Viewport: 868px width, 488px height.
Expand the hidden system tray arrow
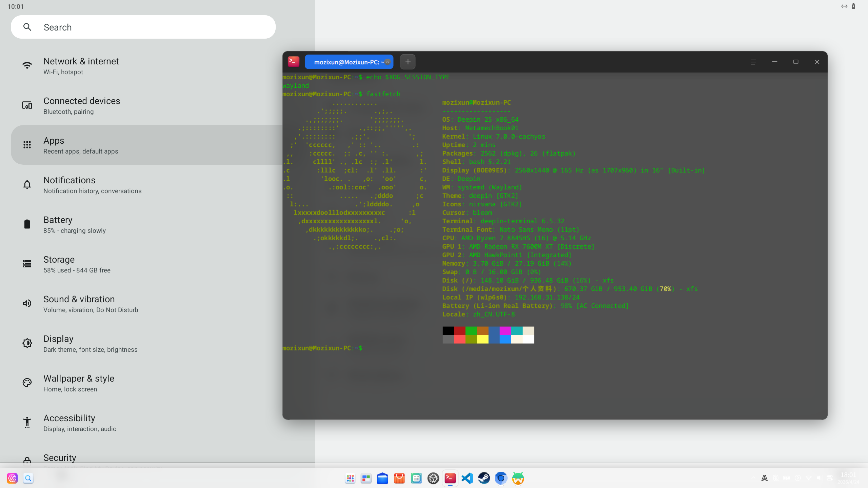pos(753,478)
